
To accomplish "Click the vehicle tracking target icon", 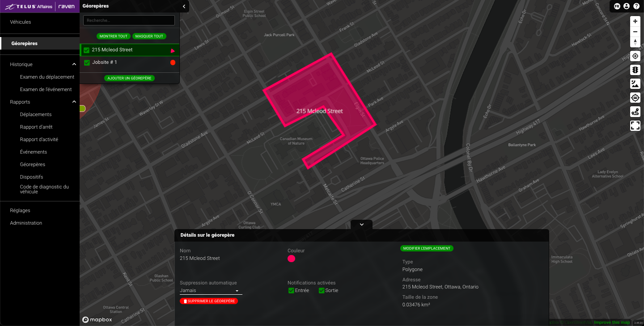I will point(635,97).
